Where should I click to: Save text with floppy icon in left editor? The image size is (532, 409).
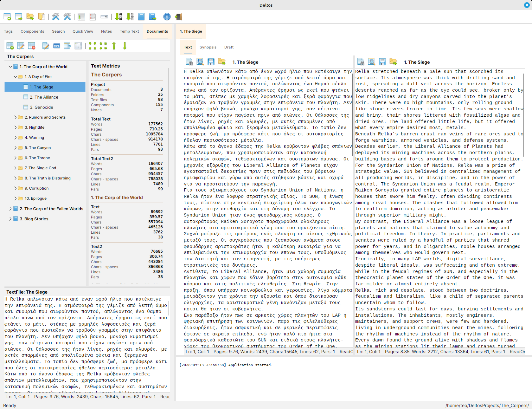point(211,62)
